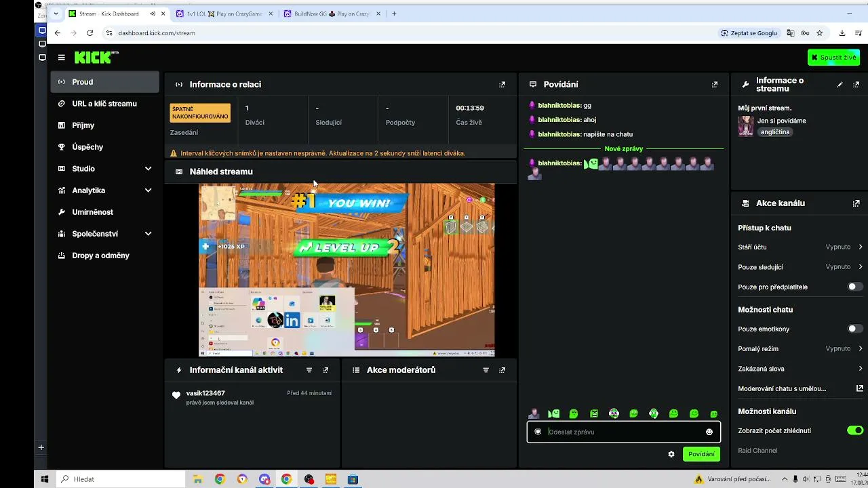Open URL a klíč streamu page
Image resolution: width=868 pixels, height=488 pixels.
105,104
